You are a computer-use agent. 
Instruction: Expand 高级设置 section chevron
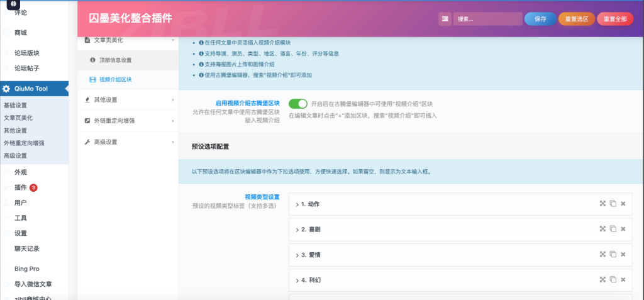172,142
